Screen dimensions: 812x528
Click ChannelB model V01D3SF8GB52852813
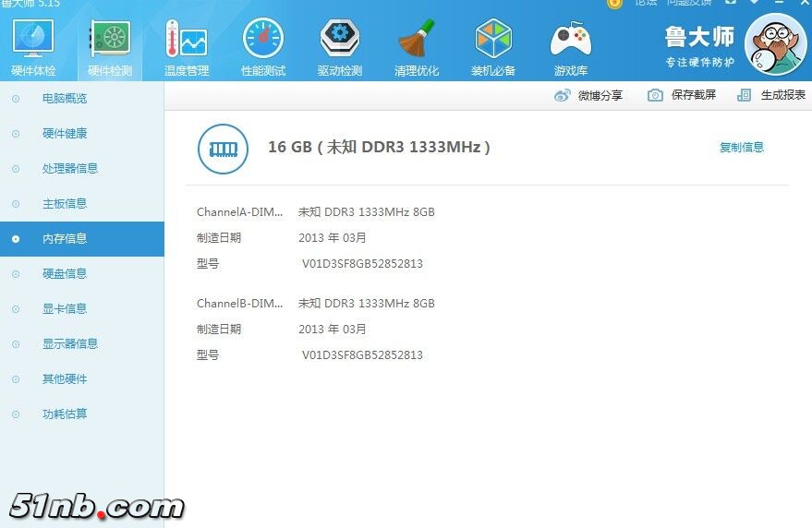362,355
